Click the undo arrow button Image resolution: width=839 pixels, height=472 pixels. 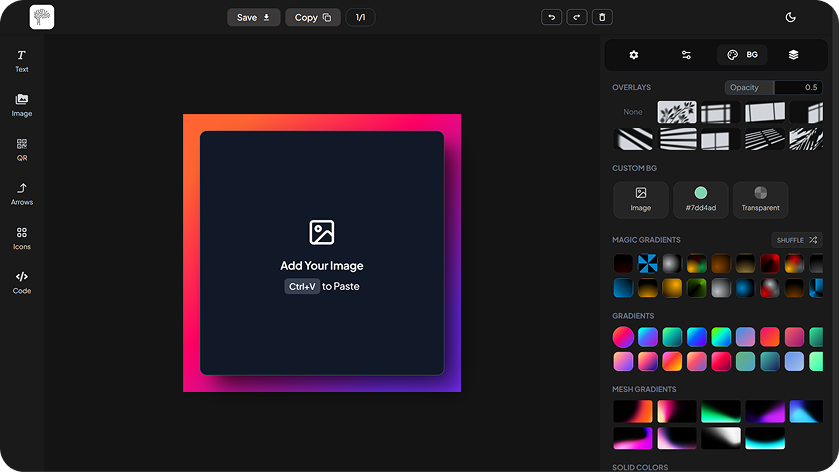(551, 17)
